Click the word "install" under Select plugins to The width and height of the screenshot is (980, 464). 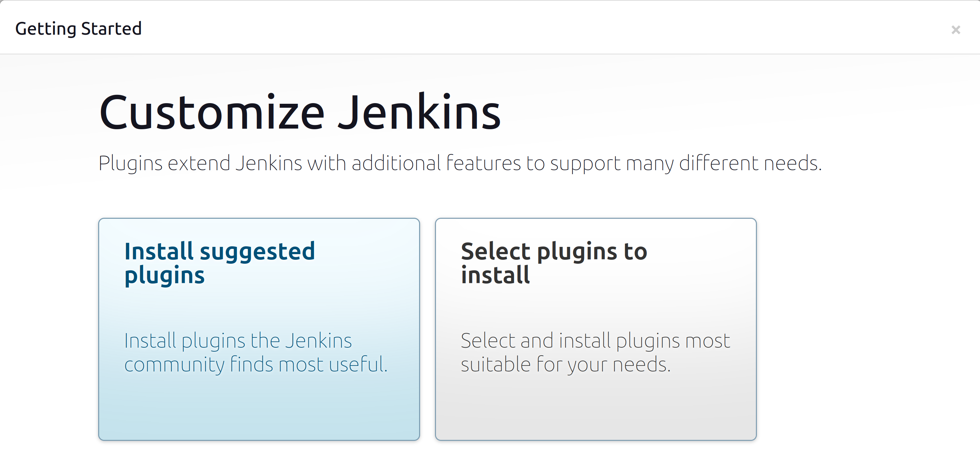(x=495, y=275)
